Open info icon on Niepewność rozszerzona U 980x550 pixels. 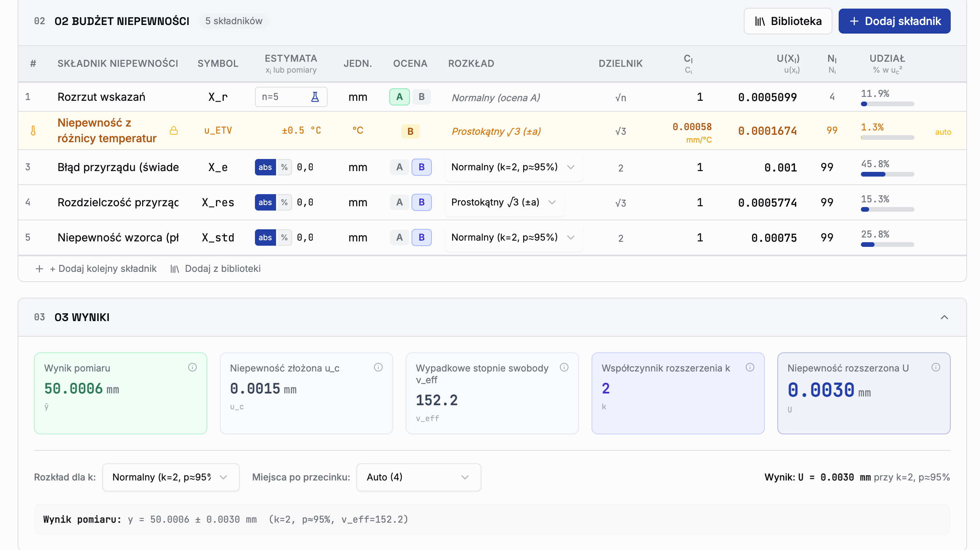coord(936,367)
